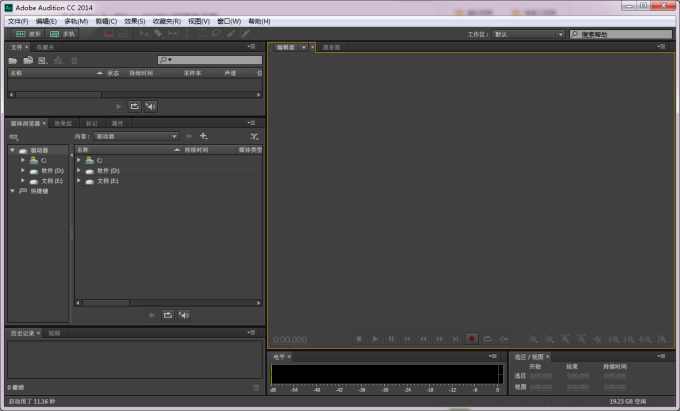Viewport: 680px width, 411px height.
Task: Open the 多轨(M) menu
Action: pos(76,21)
